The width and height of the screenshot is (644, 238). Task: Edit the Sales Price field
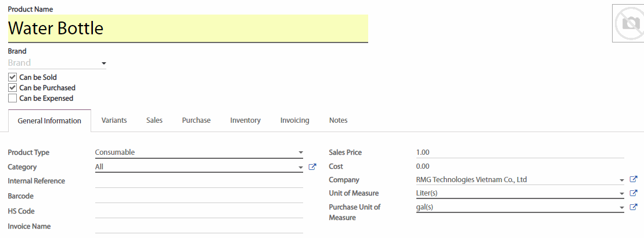pos(520,152)
